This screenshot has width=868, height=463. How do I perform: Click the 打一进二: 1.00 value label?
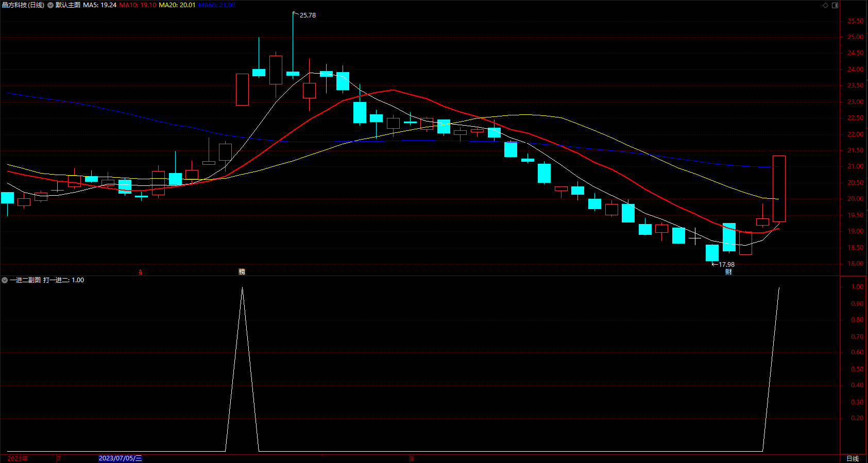pyautogui.click(x=64, y=280)
